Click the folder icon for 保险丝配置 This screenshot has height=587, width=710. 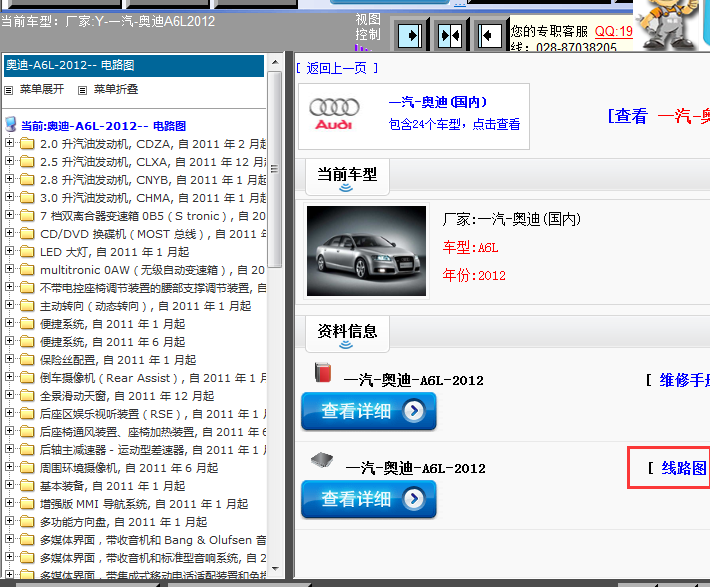tap(27, 360)
